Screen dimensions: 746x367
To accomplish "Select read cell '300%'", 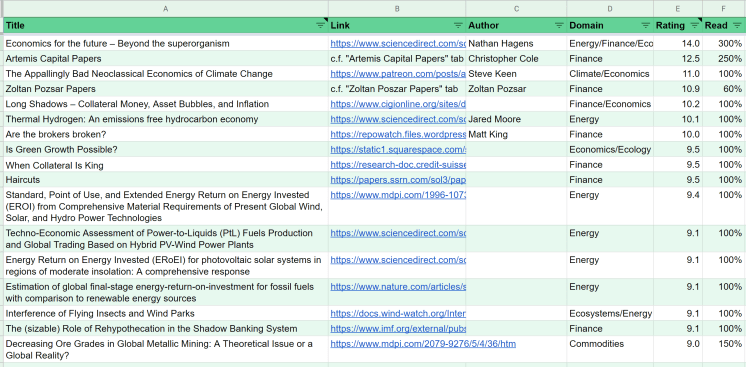I will [x=723, y=43].
